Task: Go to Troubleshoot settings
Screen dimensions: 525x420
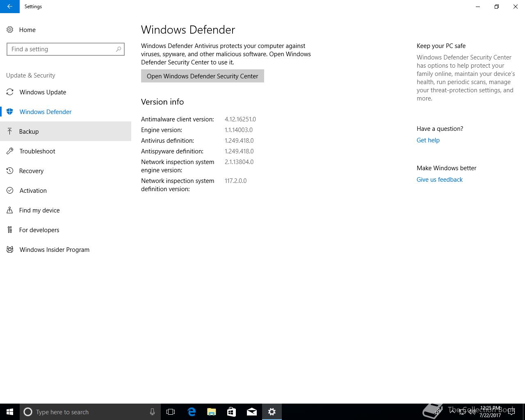Action: pos(66,151)
